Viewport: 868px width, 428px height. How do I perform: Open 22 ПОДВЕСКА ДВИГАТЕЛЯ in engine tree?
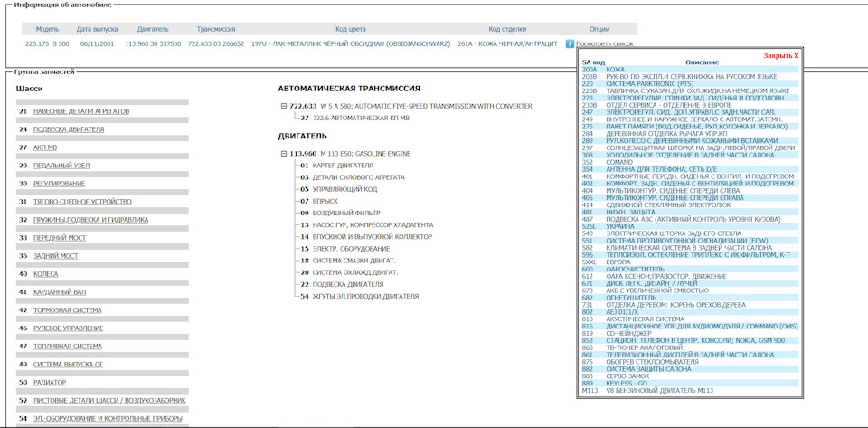342,284
